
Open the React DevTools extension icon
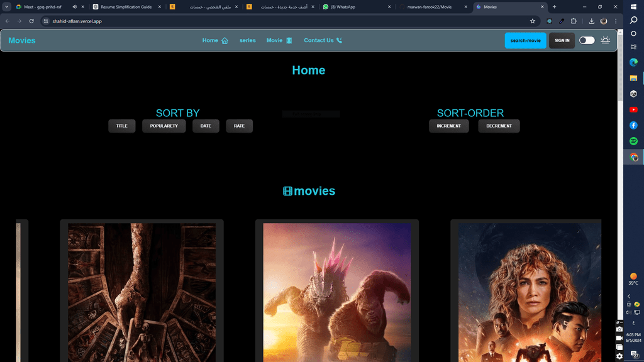549,21
